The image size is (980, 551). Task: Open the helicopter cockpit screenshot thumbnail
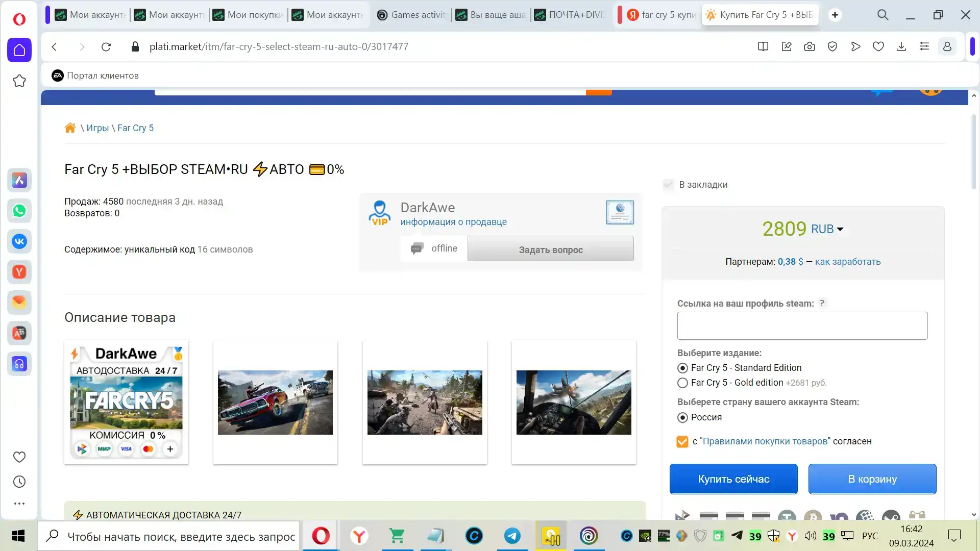pyautogui.click(x=574, y=402)
